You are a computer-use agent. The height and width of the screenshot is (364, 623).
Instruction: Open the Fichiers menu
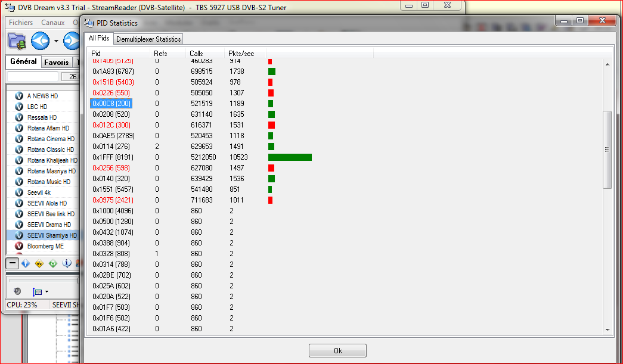[20, 23]
